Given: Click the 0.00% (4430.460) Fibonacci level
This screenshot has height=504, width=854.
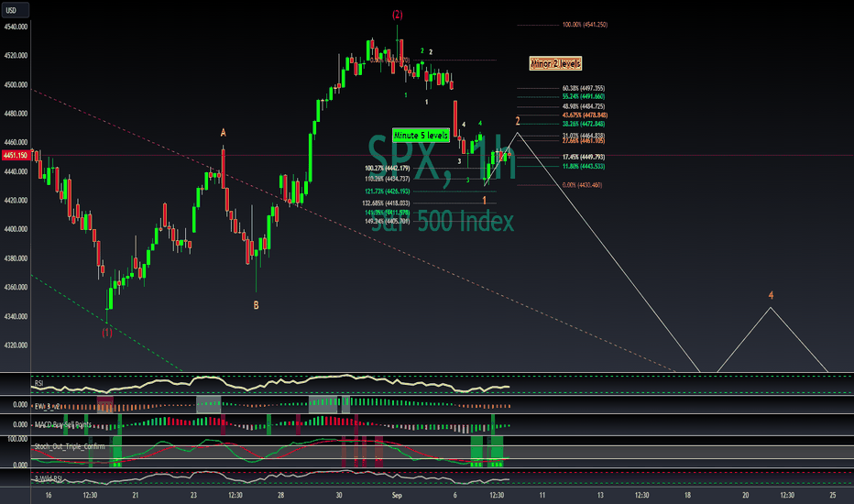Looking at the screenshot, I should pyautogui.click(x=582, y=185).
